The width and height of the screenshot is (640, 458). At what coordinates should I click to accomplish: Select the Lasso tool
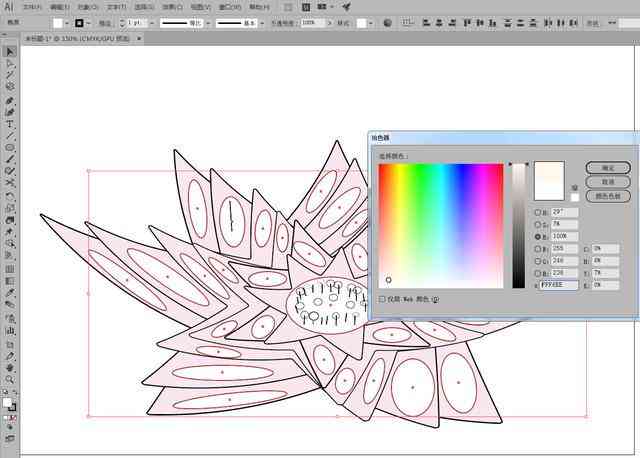[10, 87]
